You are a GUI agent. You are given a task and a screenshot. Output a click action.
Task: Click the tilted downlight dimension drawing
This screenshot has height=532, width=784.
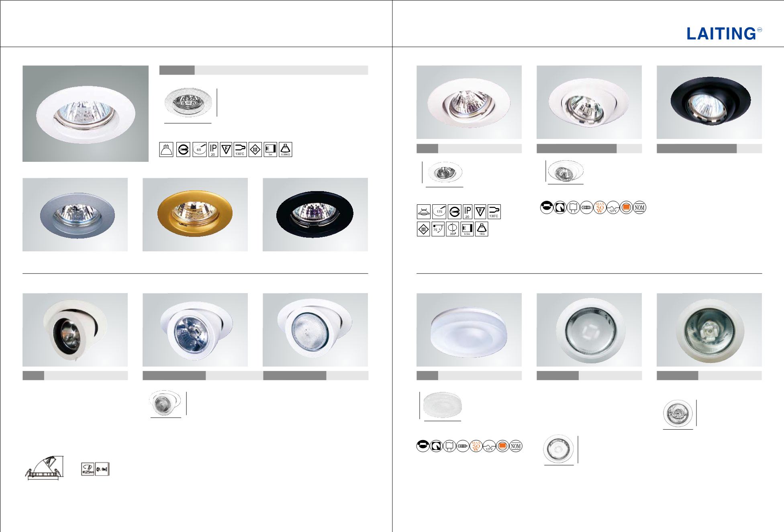click(44, 468)
